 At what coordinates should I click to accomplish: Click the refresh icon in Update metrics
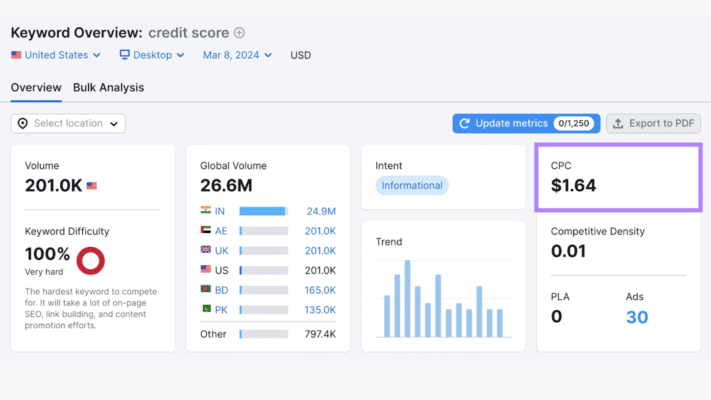464,123
